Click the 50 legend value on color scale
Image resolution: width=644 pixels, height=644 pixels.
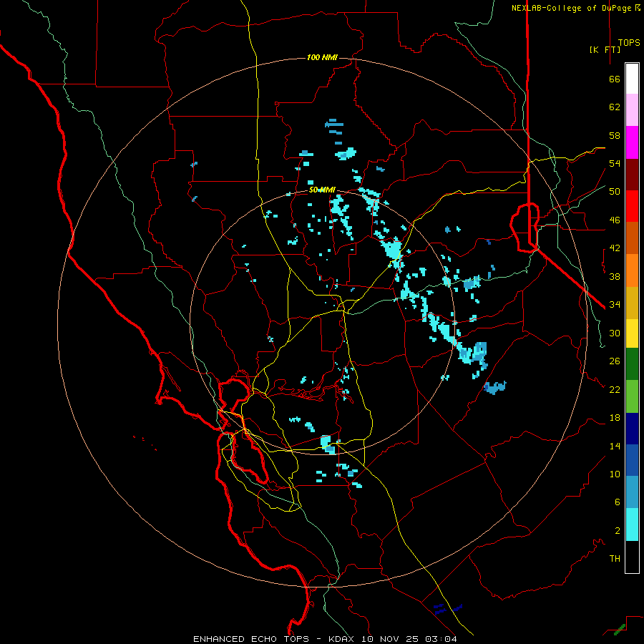(x=615, y=192)
